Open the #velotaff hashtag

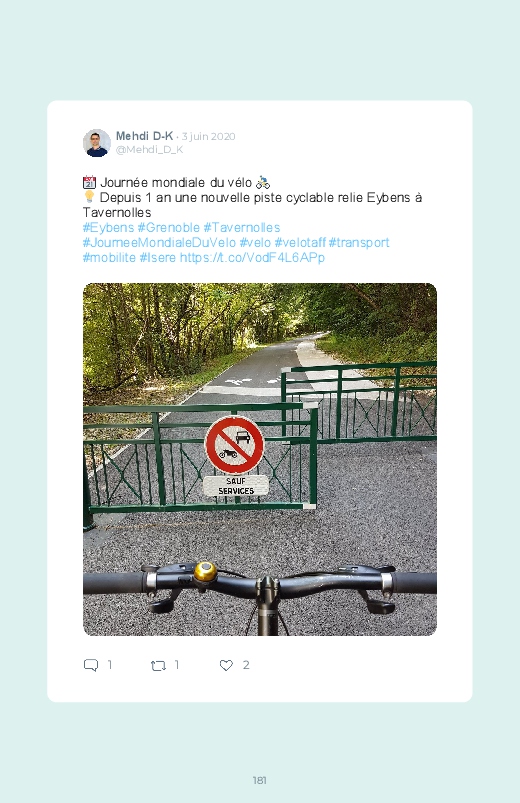point(300,242)
